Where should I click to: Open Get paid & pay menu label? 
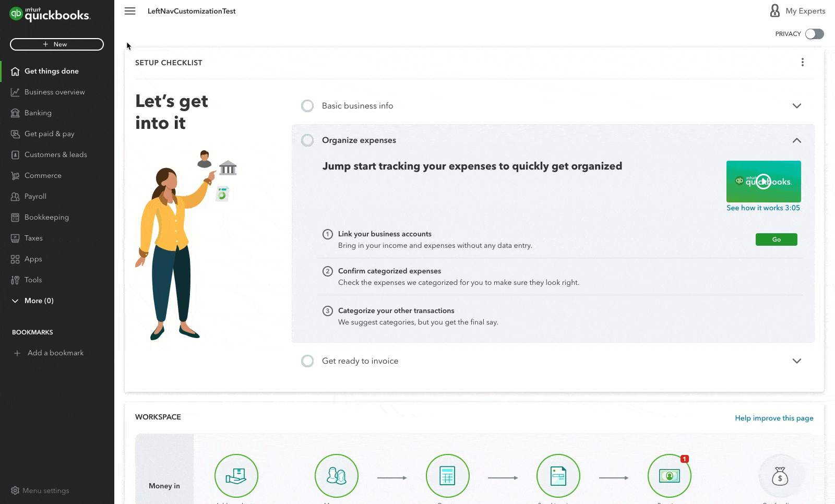(x=50, y=134)
